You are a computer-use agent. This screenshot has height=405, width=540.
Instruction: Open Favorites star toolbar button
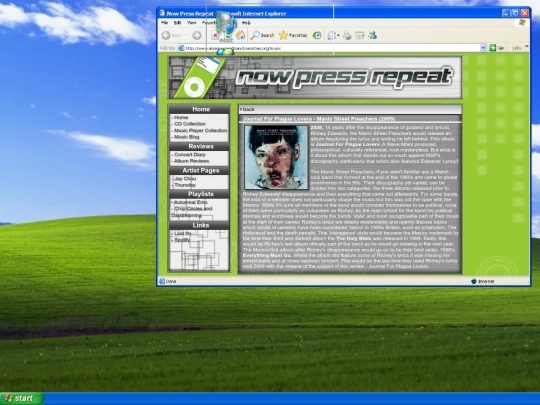point(293,35)
